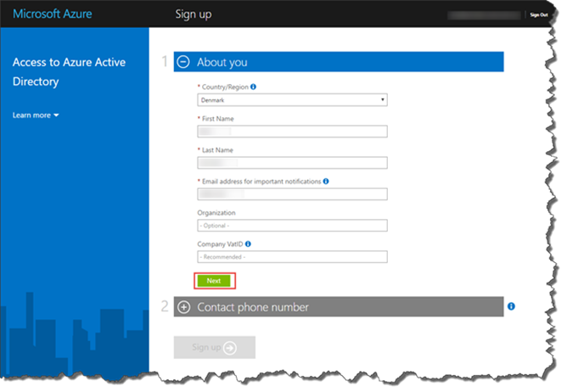The width and height of the screenshot is (567, 392).
Task: Click the green Next button
Action: (x=214, y=281)
